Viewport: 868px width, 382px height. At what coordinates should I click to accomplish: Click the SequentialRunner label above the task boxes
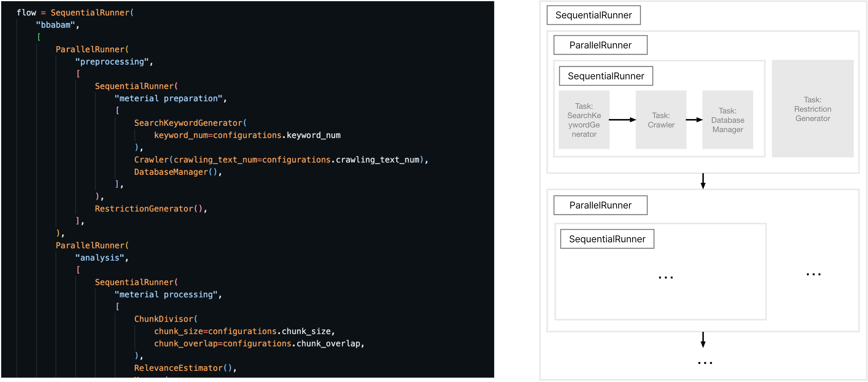coord(606,76)
